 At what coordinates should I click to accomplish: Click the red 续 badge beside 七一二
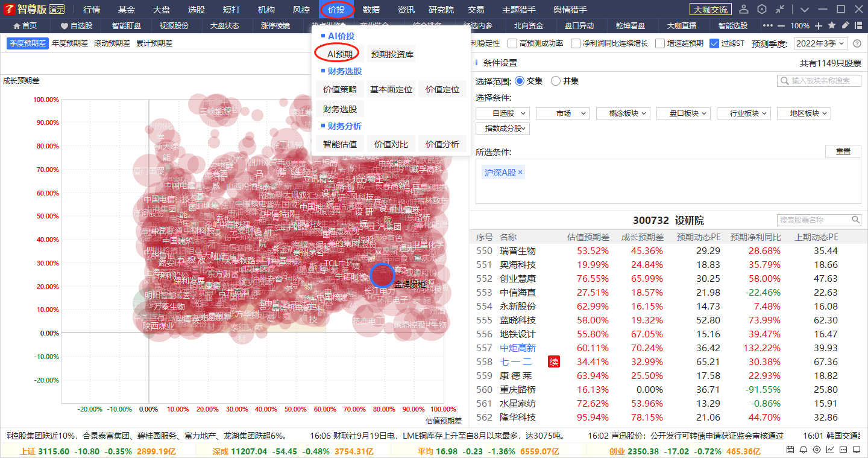point(553,362)
